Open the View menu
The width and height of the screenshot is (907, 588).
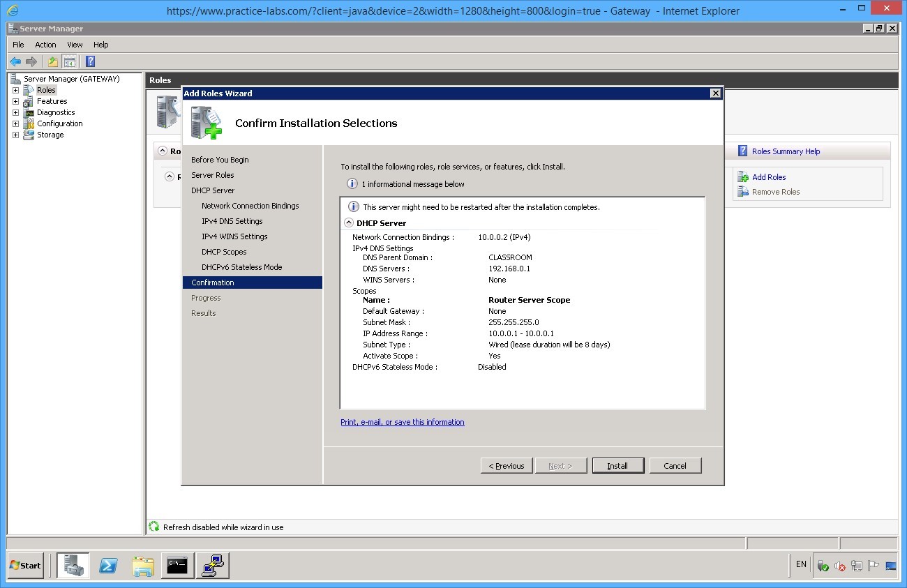pyautogui.click(x=75, y=45)
